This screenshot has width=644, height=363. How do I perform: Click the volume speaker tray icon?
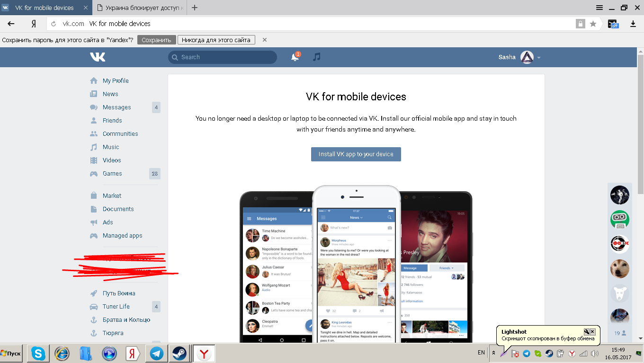pyautogui.click(x=595, y=354)
